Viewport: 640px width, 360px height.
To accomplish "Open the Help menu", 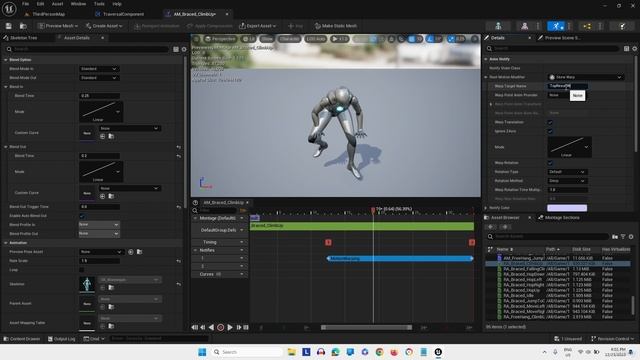I will click(x=117, y=4).
